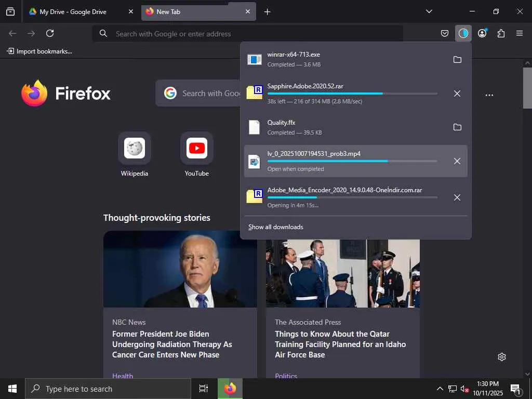Close the My Drive tab
Screen dimensions: 532x399
130,11
